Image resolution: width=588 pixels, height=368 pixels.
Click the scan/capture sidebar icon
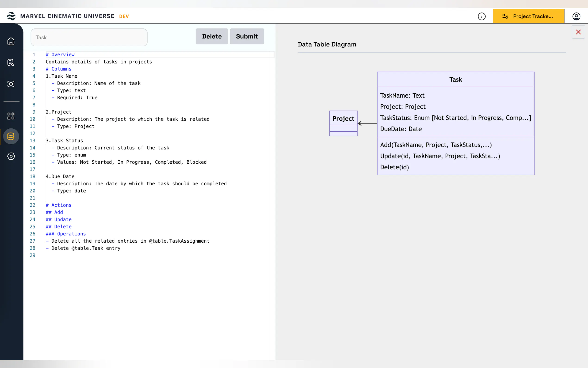click(x=11, y=84)
